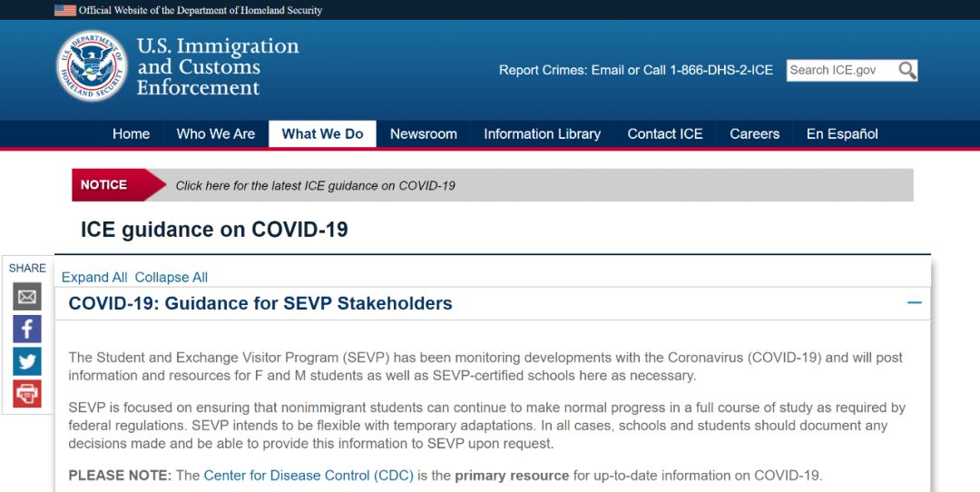Click the US flag icon
Viewport: 980px width, 492px height.
click(x=65, y=10)
